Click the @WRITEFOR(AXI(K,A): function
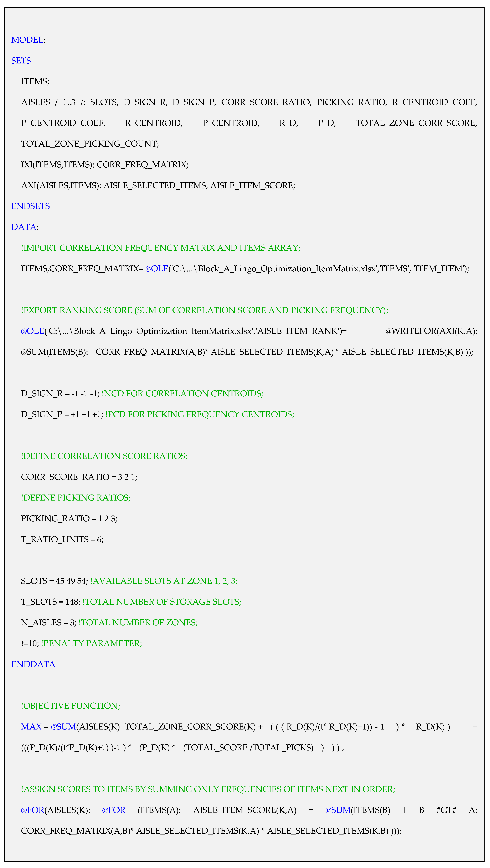 point(431,331)
